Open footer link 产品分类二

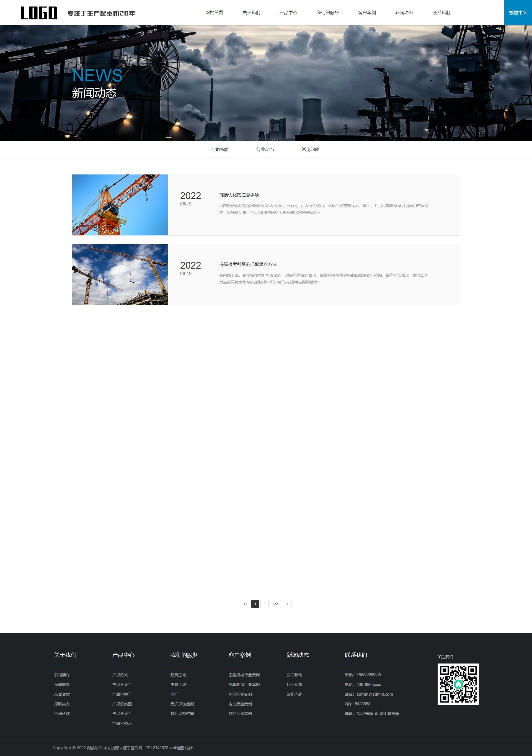pos(122,685)
